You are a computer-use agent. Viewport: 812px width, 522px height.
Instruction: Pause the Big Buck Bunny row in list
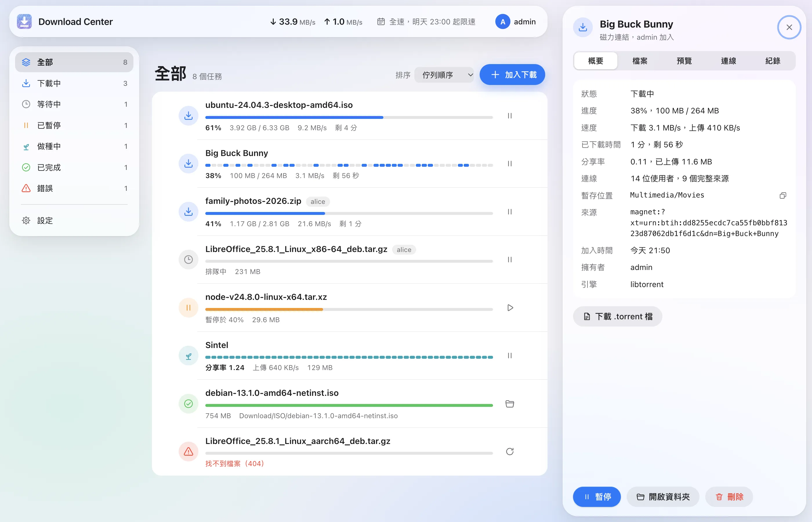click(509, 164)
